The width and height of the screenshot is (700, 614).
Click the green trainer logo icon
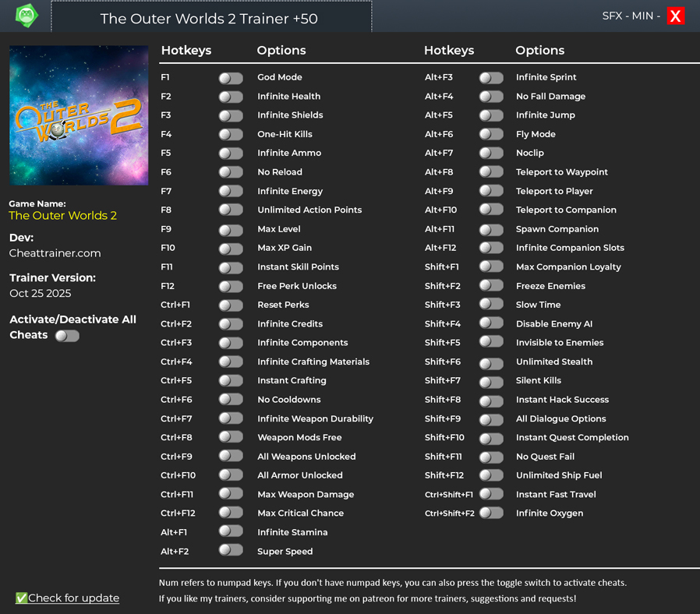(27, 16)
